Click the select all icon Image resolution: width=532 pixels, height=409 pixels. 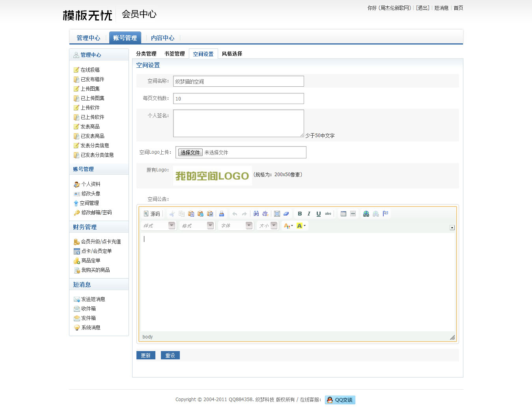point(277,214)
